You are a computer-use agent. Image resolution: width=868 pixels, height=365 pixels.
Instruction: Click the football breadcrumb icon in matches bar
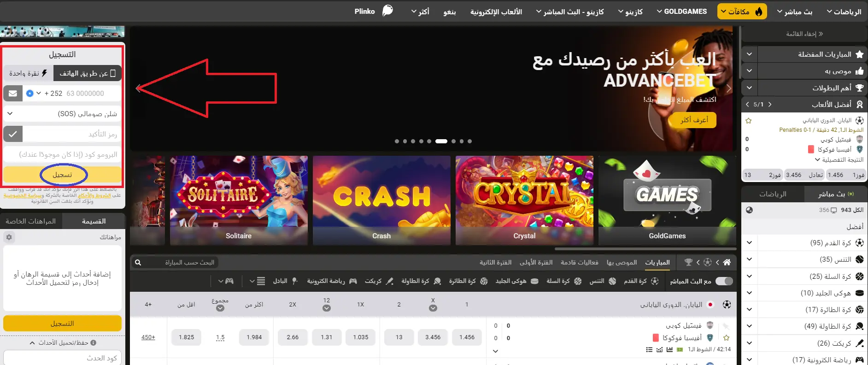point(708,262)
